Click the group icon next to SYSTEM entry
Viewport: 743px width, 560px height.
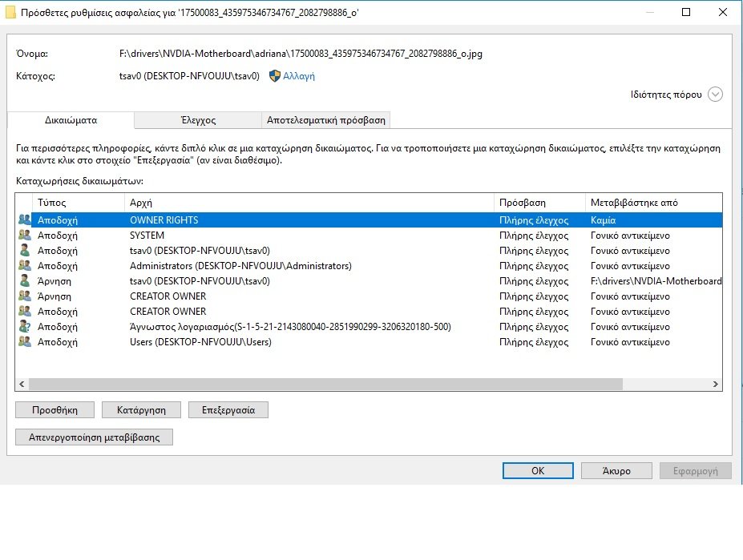pos(24,236)
